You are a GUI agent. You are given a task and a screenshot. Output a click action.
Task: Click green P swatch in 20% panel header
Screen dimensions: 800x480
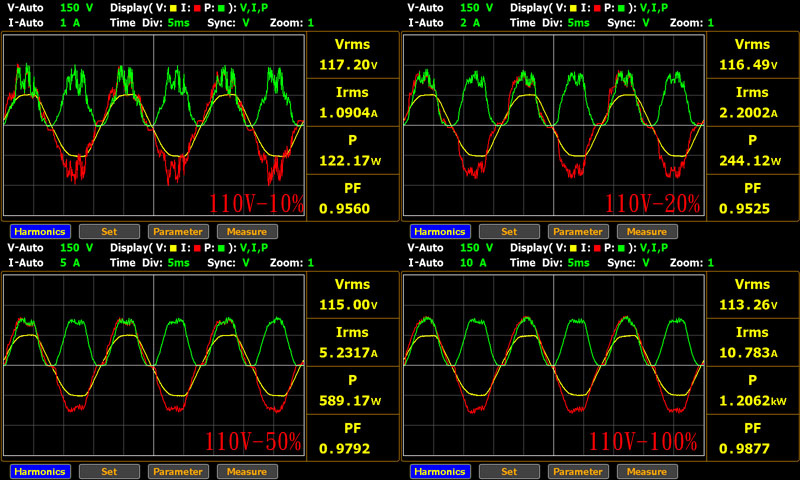(x=621, y=8)
